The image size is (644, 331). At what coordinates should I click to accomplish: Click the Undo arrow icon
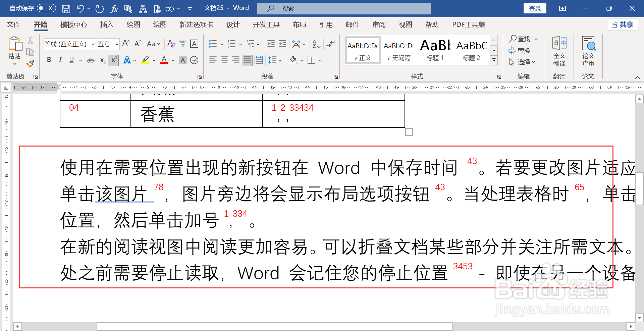[80, 9]
